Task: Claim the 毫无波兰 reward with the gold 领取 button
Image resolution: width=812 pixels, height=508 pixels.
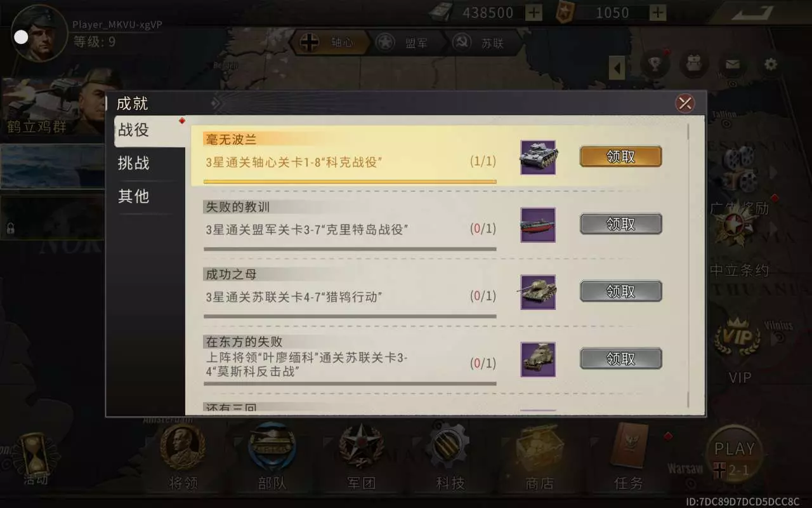Action: pyautogui.click(x=620, y=156)
